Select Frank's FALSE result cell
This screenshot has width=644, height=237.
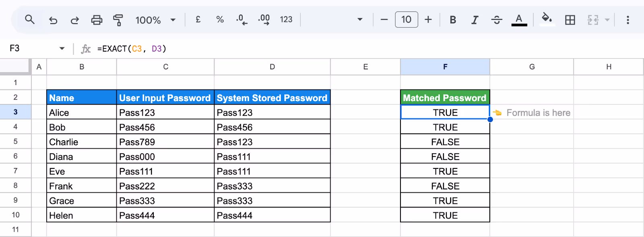(445, 186)
